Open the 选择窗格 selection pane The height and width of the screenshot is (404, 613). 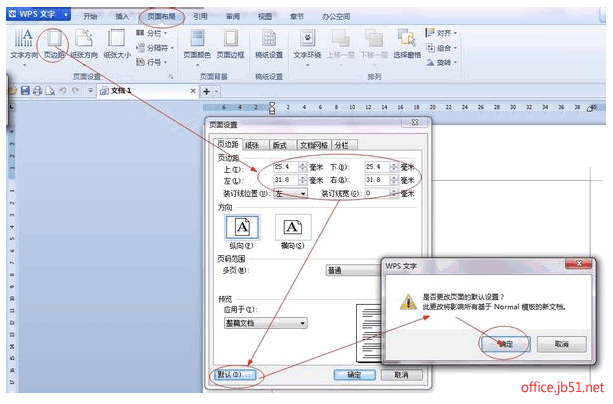pyautogui.click(x=407, y=44)
